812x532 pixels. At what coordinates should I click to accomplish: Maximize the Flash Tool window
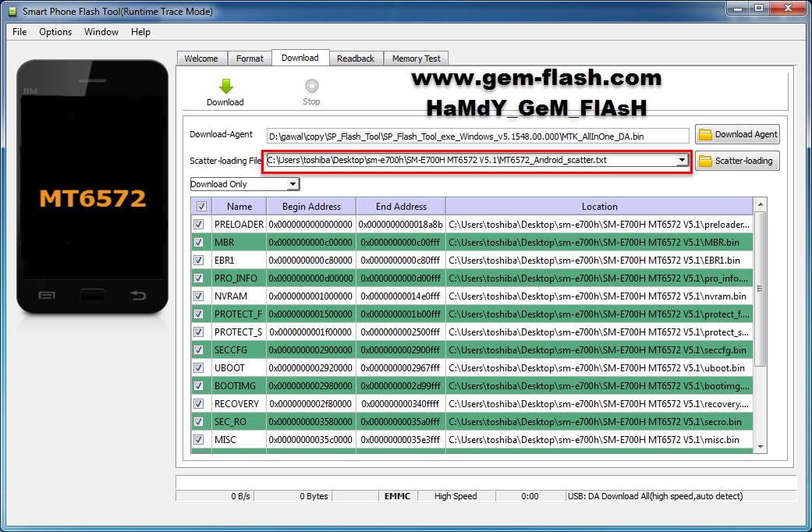pos(759,9)
